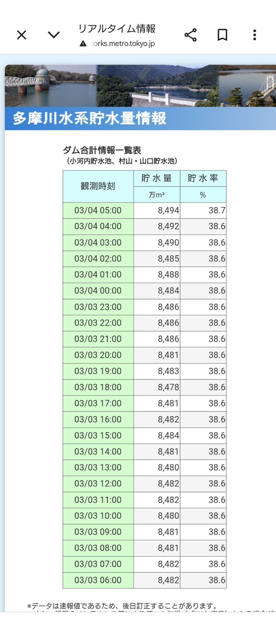
Task: Bookmark this page
Action: click(222, 35)
